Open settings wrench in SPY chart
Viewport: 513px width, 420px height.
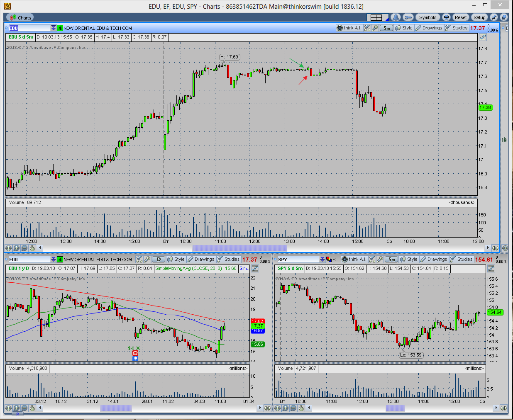tap(380, 259)
